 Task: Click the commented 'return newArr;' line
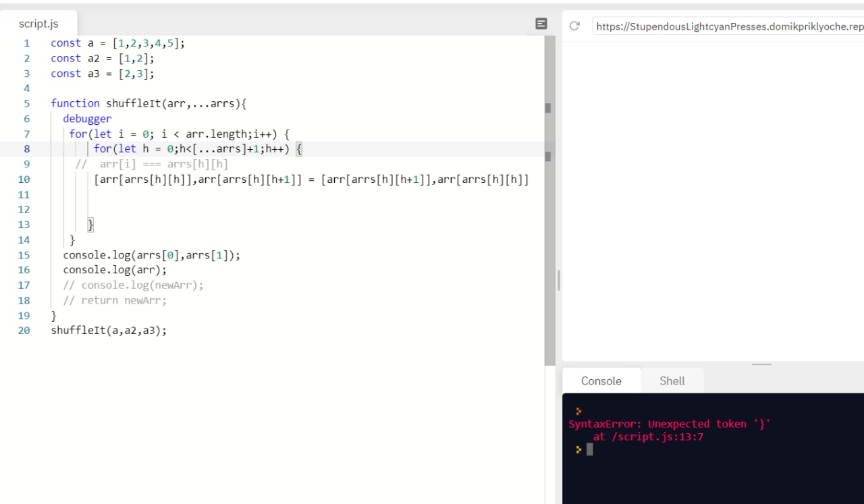(115, 300)
